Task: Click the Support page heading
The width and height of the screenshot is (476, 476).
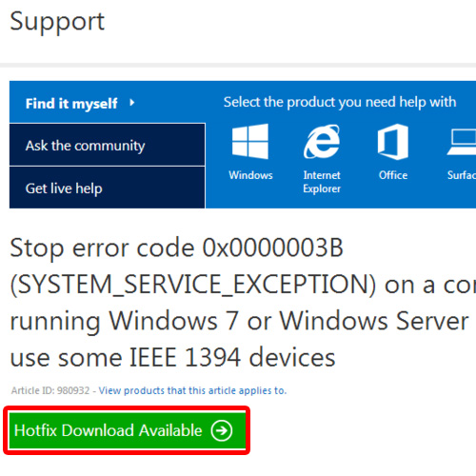Action: tap(57, 22)
